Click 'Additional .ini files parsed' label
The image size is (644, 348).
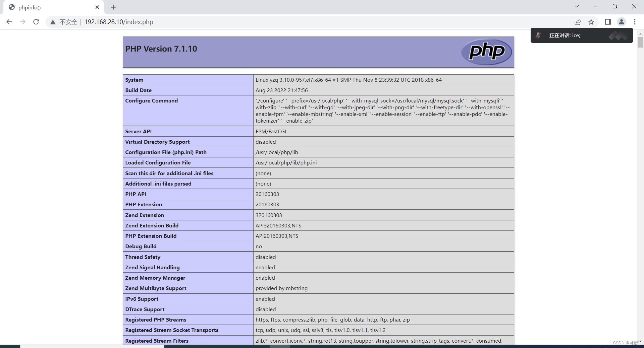point(158,184)
